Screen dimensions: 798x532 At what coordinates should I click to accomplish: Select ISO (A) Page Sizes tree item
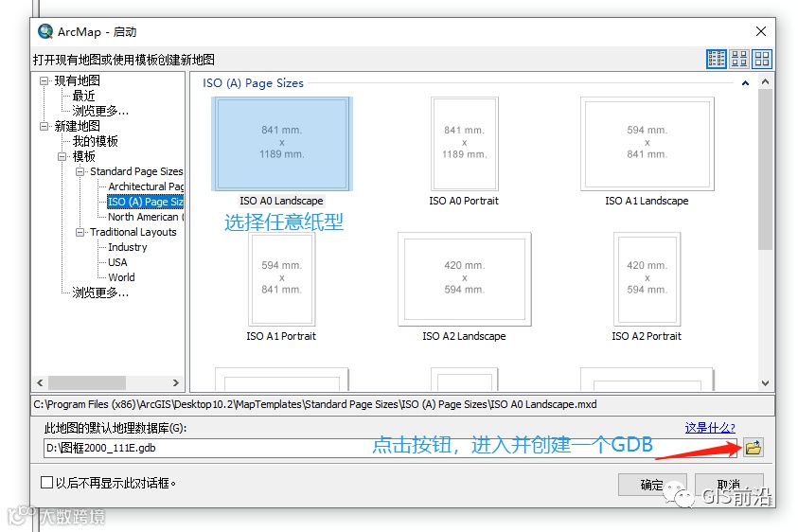[x=146, y=202]
